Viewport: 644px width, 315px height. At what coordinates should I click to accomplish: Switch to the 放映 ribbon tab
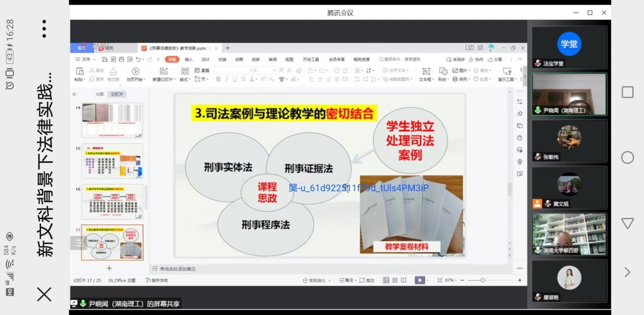[255, 59]
